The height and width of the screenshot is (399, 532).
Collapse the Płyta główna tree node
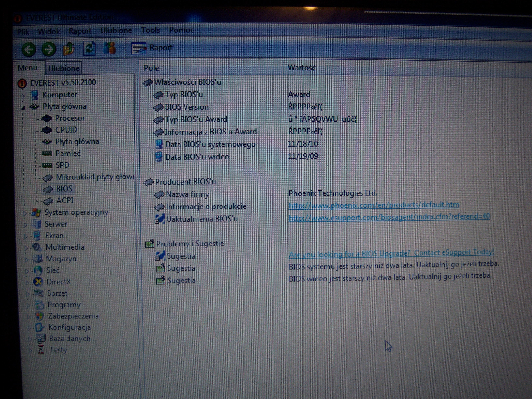pyautogui.click(x=23, y=108)
